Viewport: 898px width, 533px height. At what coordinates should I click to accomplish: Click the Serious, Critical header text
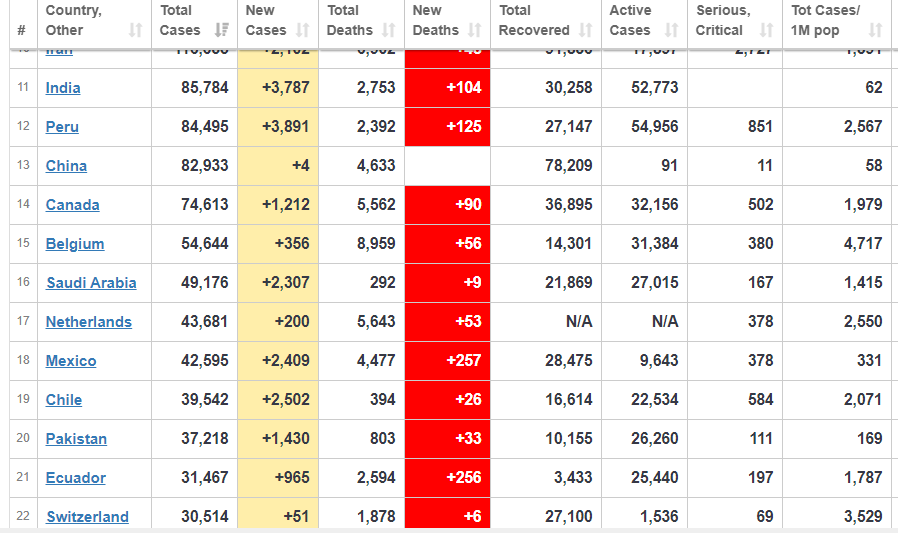click(x=723, y=20)
